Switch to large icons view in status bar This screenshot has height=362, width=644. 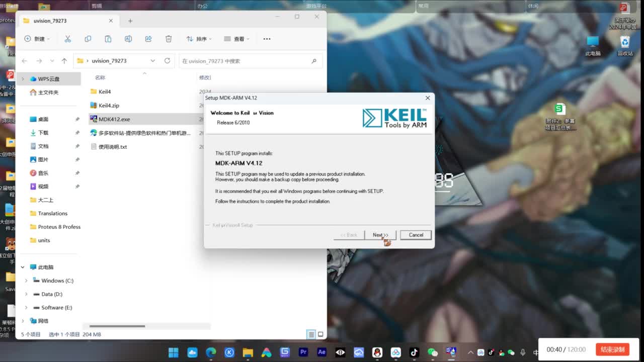point(320,334)
